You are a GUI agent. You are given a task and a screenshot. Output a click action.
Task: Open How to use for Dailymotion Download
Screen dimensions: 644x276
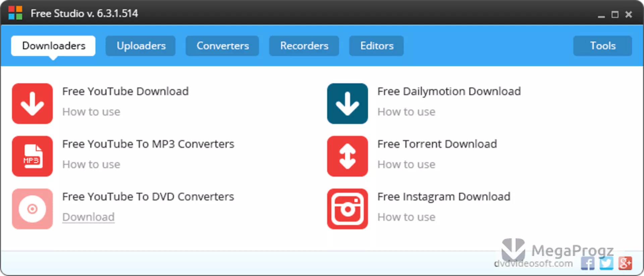[x=407, y=112]
